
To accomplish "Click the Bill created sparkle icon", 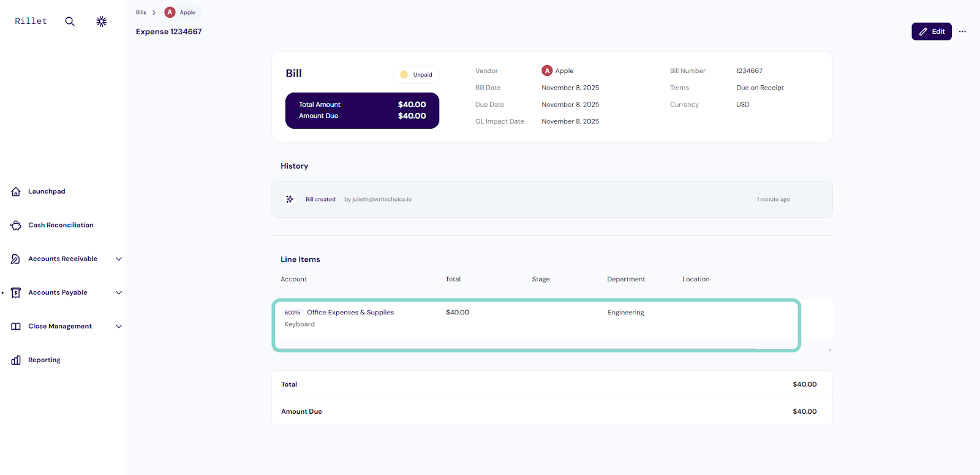I will (290, 199).
